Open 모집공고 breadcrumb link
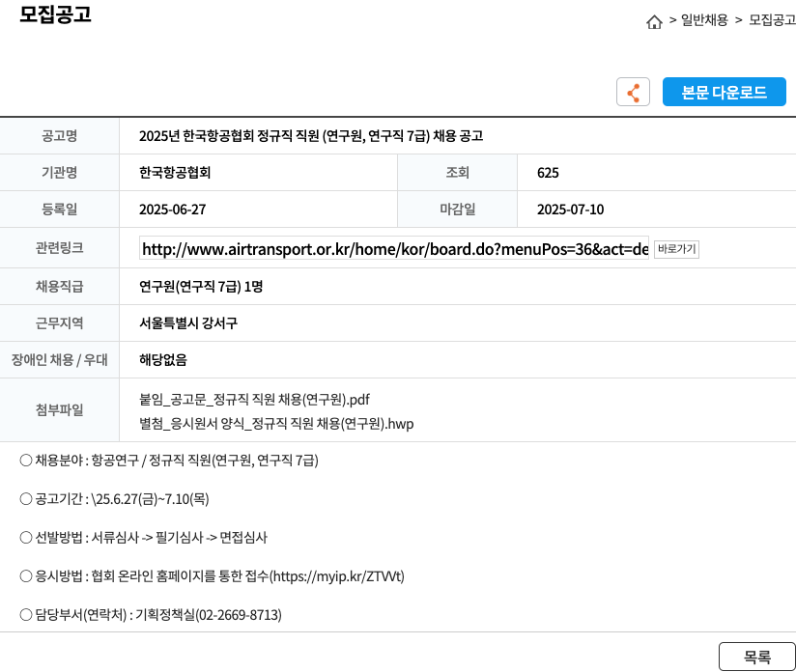Viewport: 796px width, 672px height. tap(772, 20)
